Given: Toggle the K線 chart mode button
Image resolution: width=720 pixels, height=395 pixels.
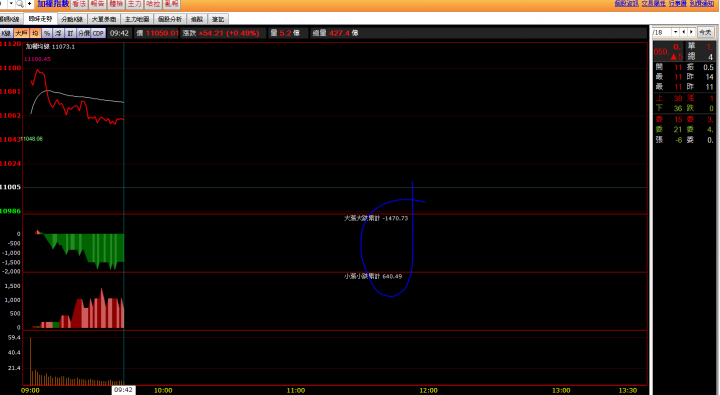Looking at the screenshot, I should [6, 34].
